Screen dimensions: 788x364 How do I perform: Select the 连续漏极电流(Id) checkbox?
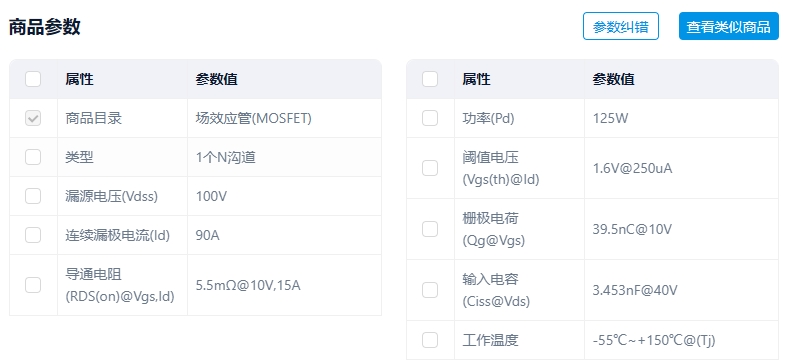(33, 235)
